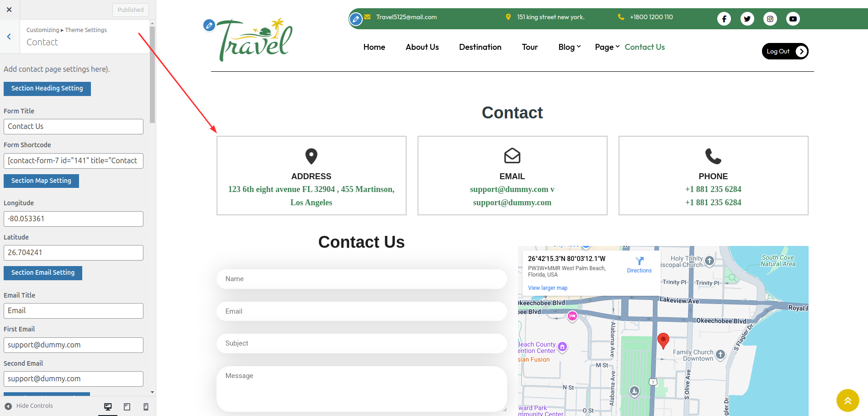Expand the Page navigation dropdown
The height and width of the screenshot is (416, 868).
(x=604, y=47)
